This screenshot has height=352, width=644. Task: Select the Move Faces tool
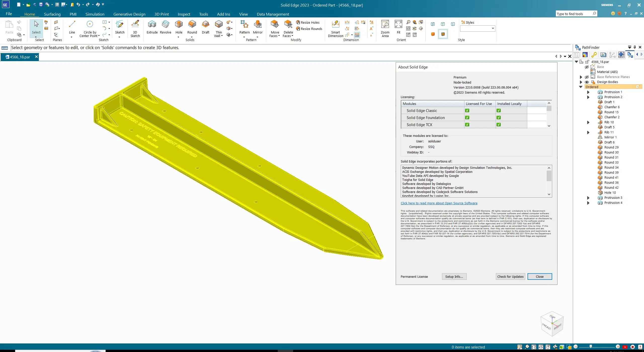275,28
